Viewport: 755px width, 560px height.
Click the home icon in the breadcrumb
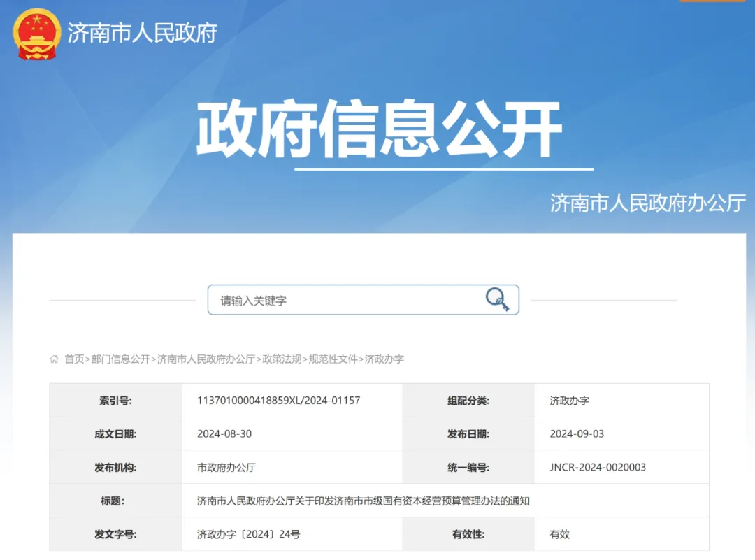pos(55,359)
